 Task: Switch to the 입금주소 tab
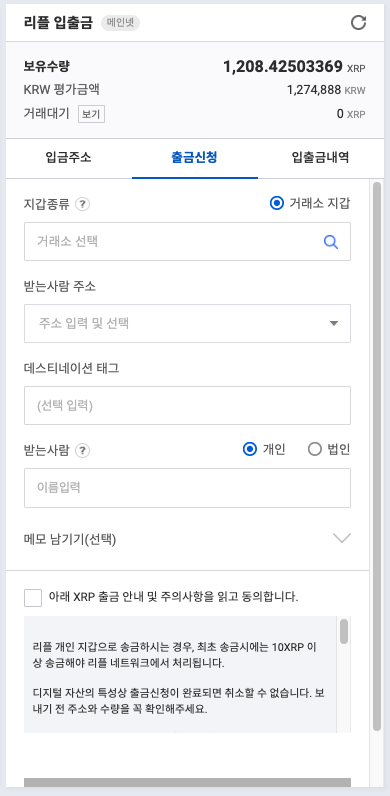point(69,158)
